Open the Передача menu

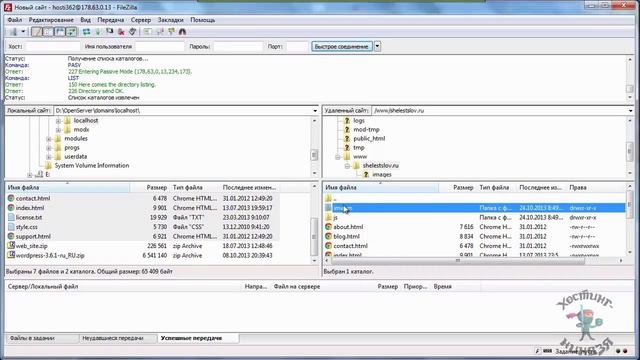[x=111, y=20]
